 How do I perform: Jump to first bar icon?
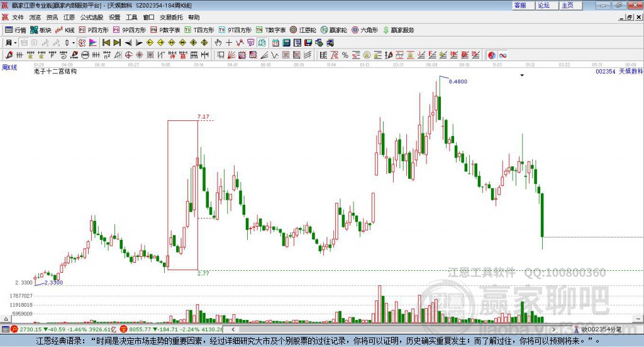tap(106, 43)
